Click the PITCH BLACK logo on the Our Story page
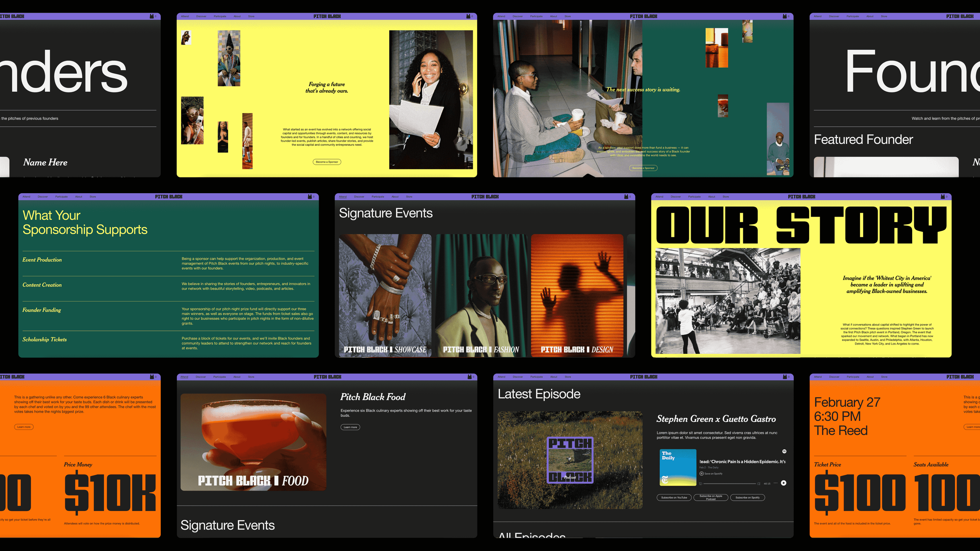 click(801, 197)
